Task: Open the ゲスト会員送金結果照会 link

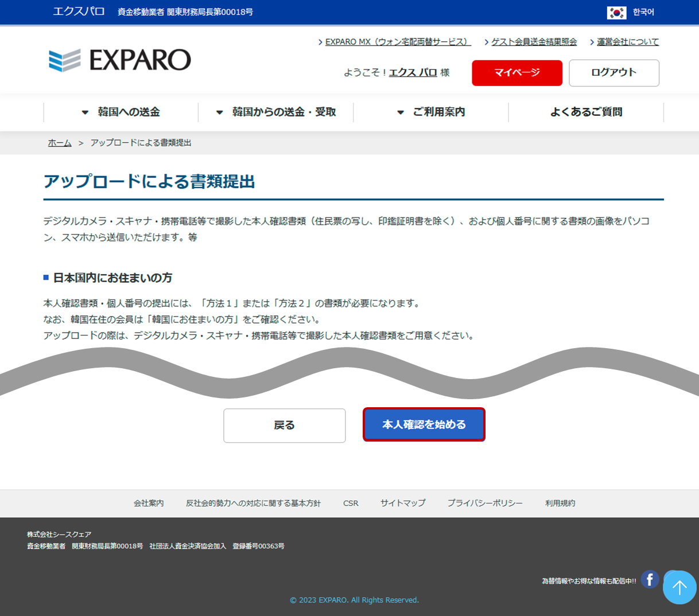Action: tap(534, 42)
